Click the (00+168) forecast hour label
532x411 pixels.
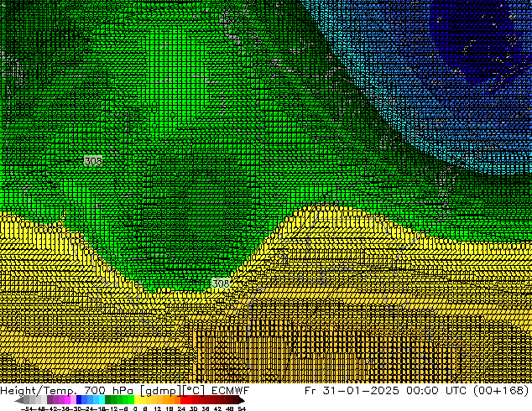click(501, 390)
